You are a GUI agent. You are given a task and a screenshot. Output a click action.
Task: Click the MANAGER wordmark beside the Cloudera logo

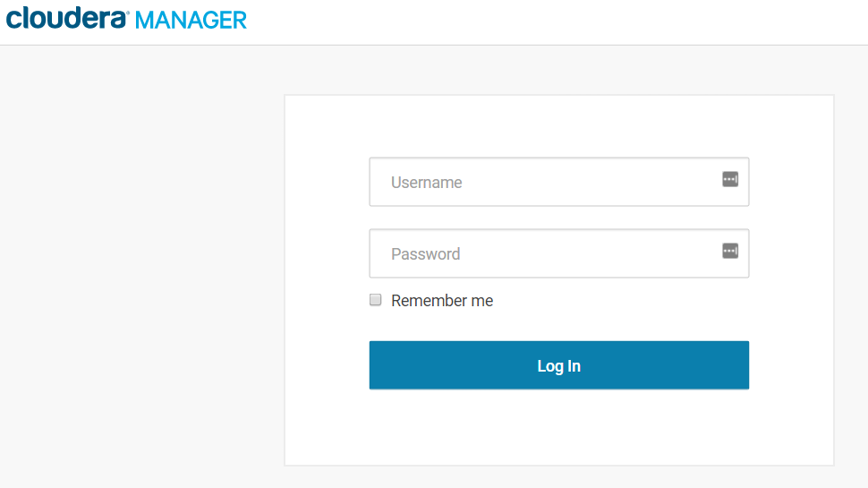191,20
